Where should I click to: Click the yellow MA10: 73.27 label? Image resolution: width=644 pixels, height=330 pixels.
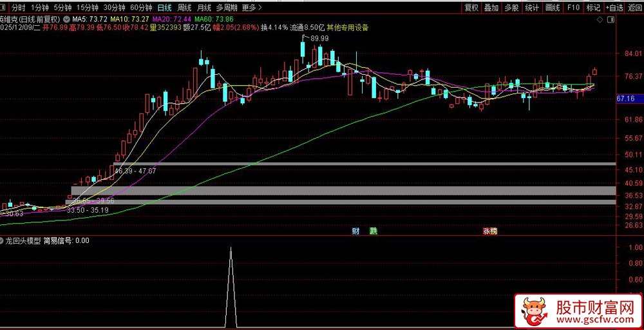130,19
